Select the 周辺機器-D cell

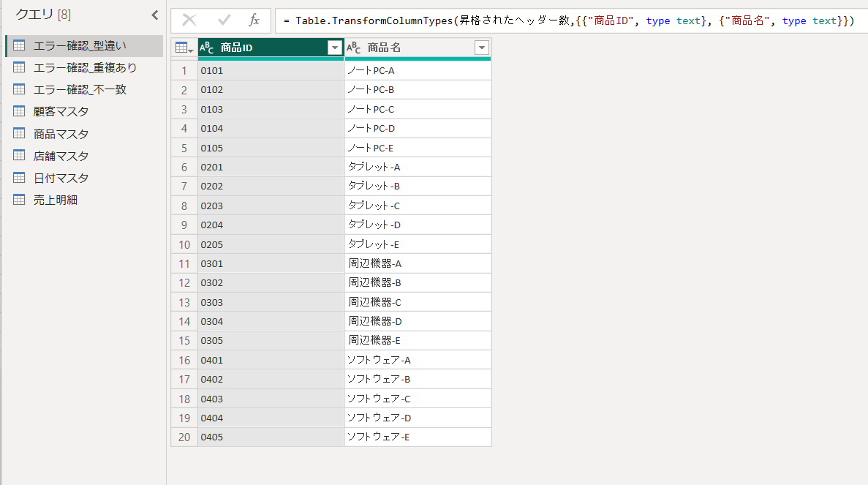418,321
